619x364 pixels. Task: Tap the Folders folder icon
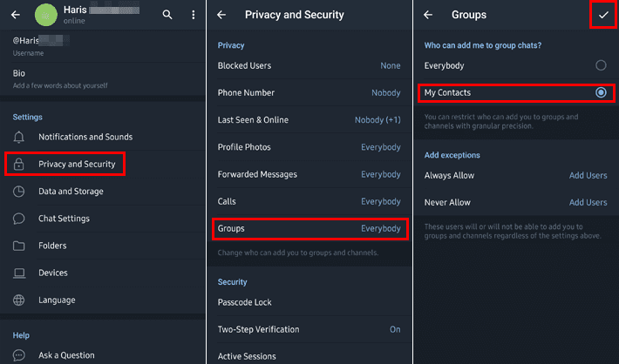click(18, 246)
